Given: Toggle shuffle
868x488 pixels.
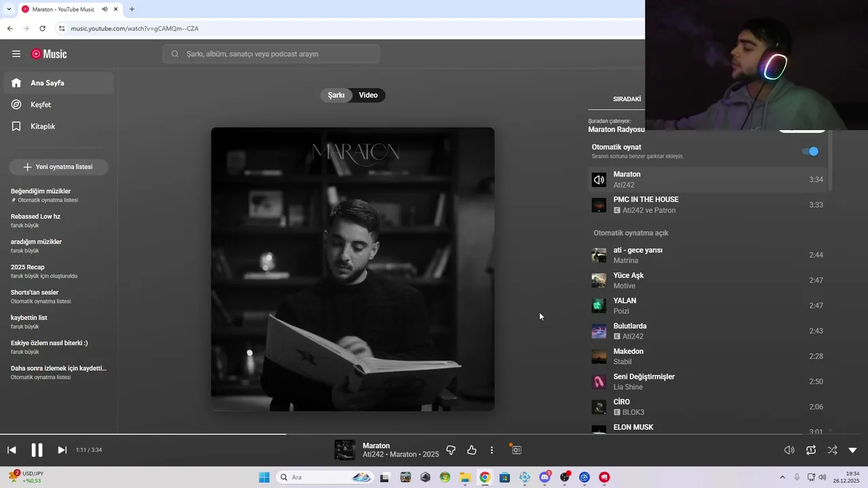Looking at the screenshot, I should (x=832, y=450).
